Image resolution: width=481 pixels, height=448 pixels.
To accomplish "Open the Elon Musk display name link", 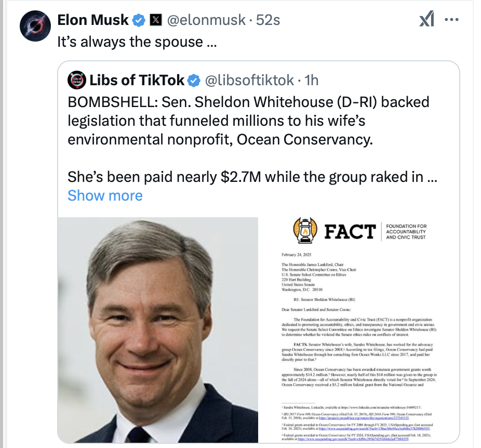I will (x=93, y=20).
